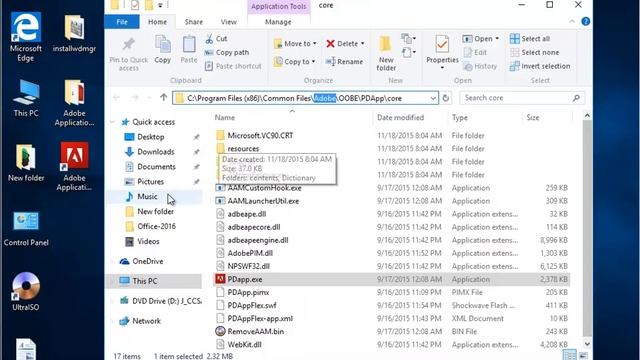640x360 pixels.
Task: Select This PC desktop icon
Action: [x=26, y=98]
